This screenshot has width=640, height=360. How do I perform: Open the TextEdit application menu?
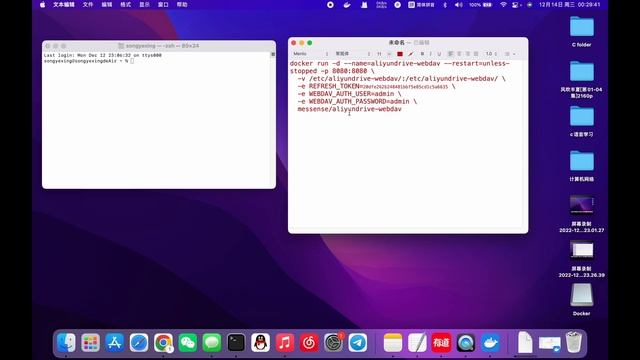[x=64, y=4]
